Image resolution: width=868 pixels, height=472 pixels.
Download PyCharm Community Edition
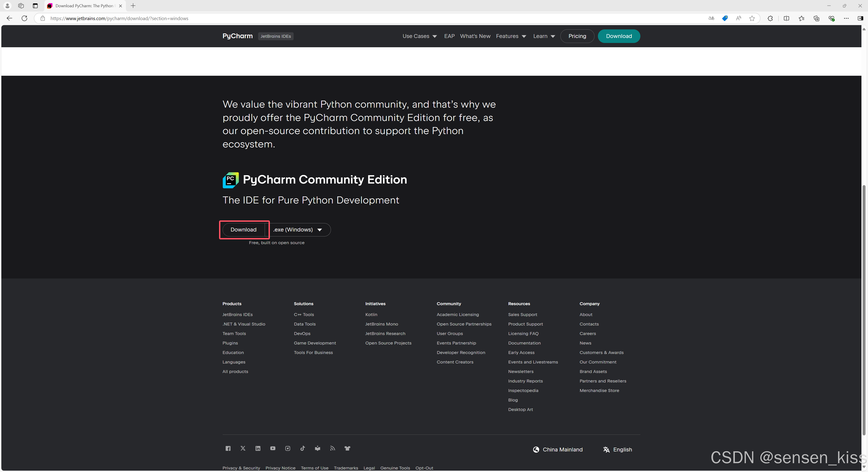point(243,229)
